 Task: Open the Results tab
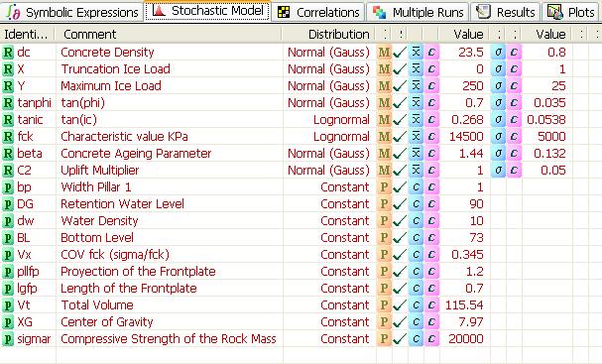(x=506, y=12)
